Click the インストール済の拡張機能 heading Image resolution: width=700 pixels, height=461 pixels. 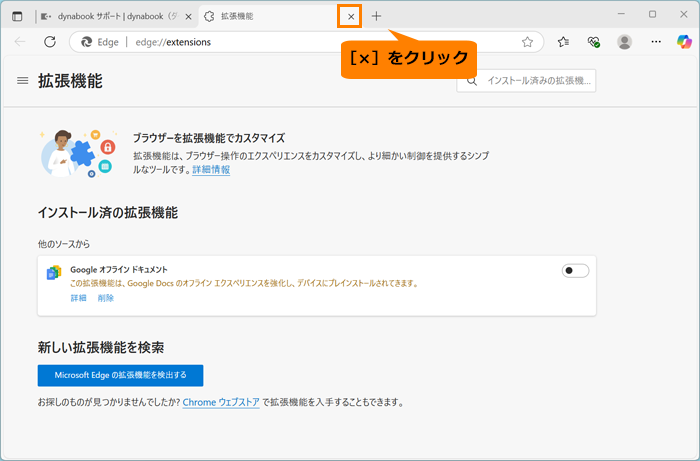click(108, 213)
